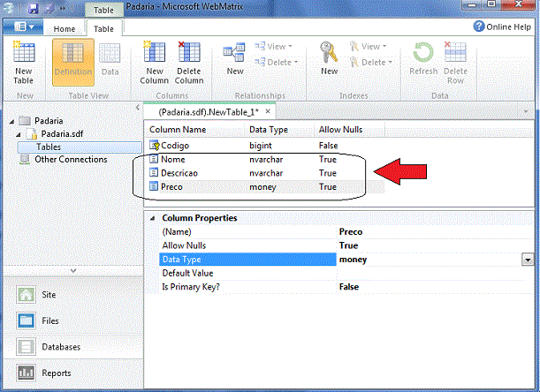Expand the workspace selector chevron
The width and height of the screenshot is (540, 392).
[73, 271]
